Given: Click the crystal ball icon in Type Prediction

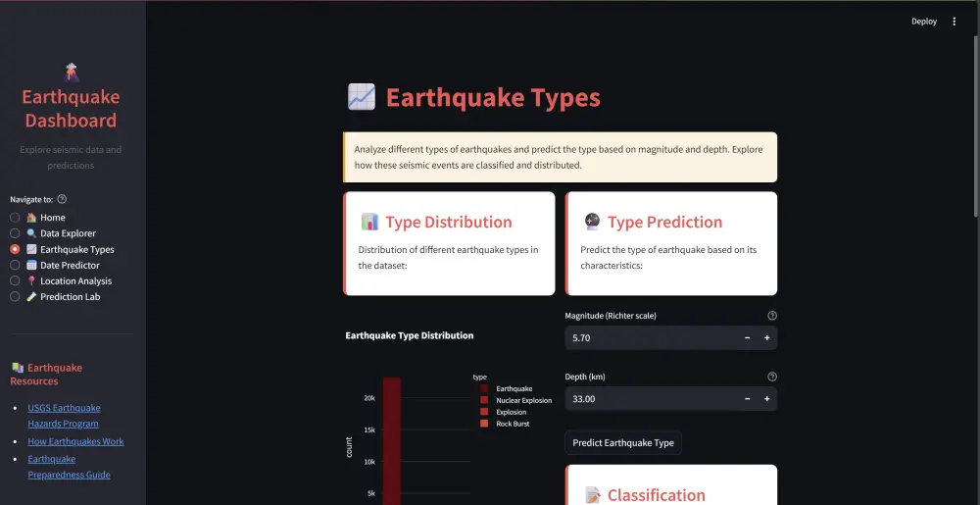Looking at the screenshot, I should pos(591,222).
